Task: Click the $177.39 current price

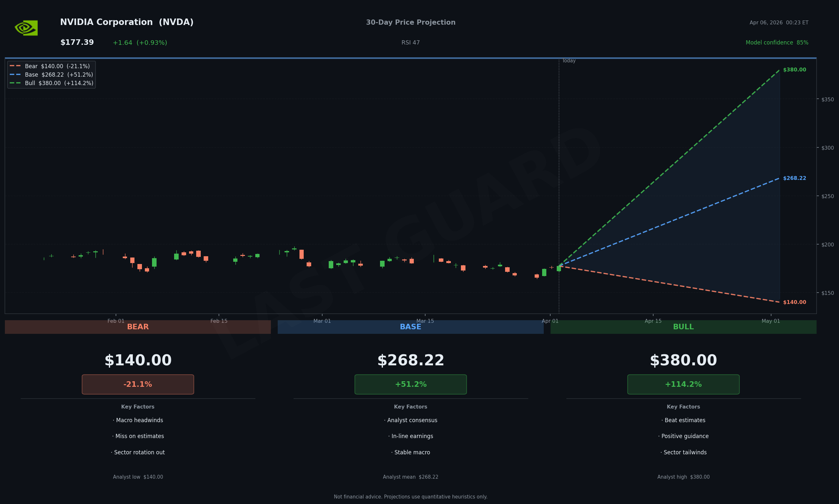Action: 77,43
